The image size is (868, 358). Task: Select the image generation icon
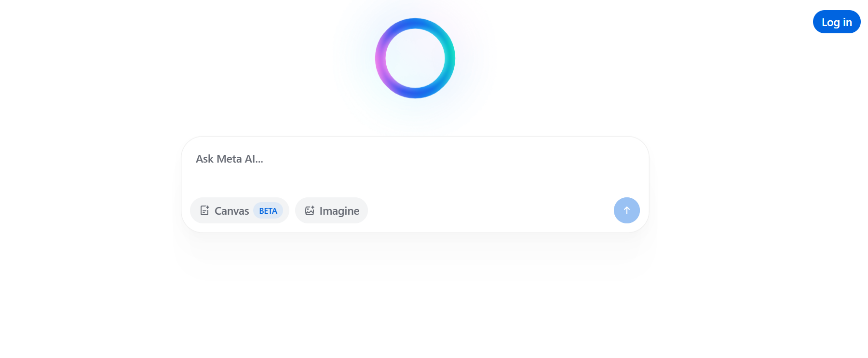tap(310, 210)
